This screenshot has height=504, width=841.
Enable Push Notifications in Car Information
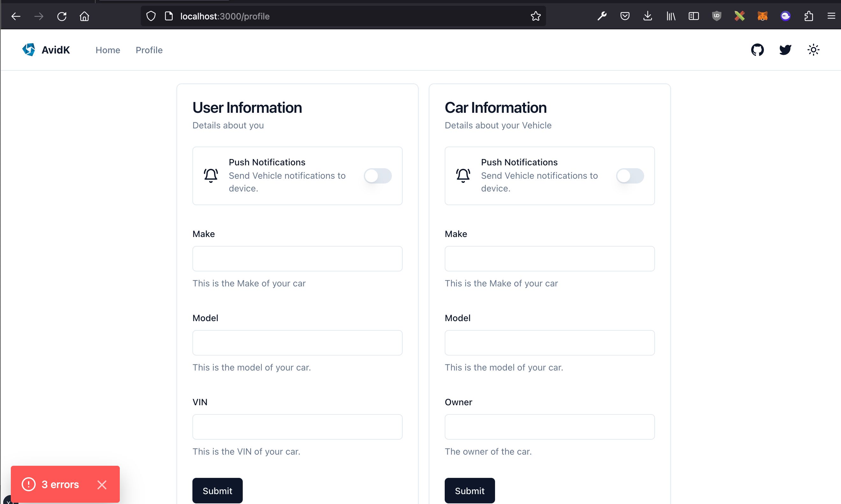click(630, 176)
